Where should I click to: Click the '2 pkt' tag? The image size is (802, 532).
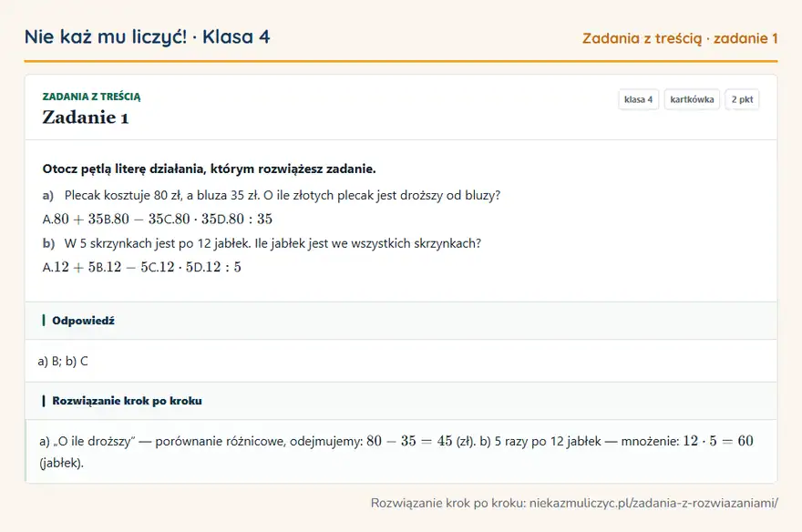(x=742, y=99)
